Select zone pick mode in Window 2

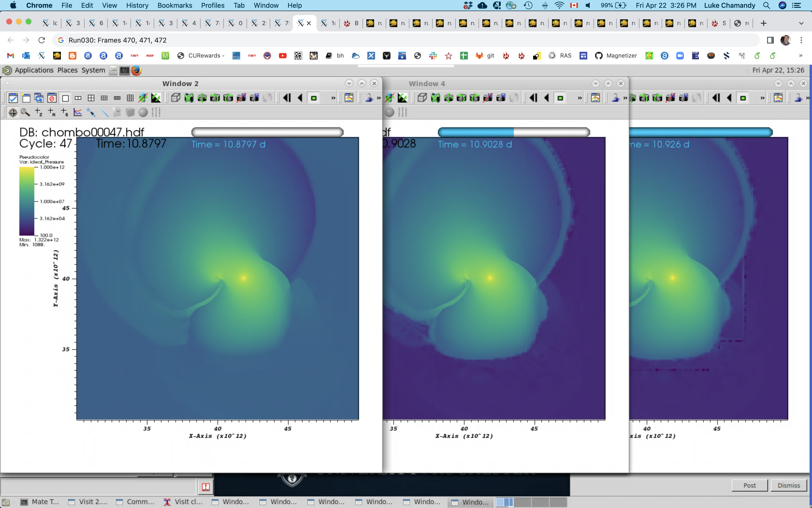click(39, 112)
